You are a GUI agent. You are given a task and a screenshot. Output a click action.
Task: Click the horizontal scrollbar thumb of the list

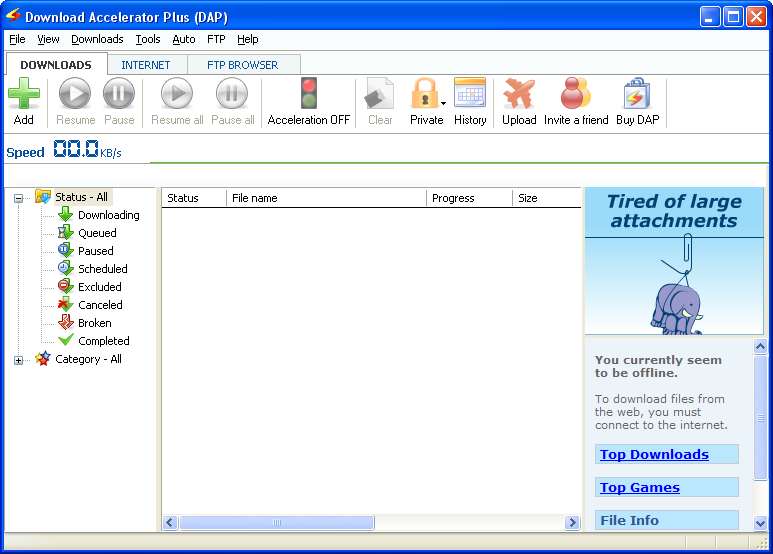pos(277,522)
